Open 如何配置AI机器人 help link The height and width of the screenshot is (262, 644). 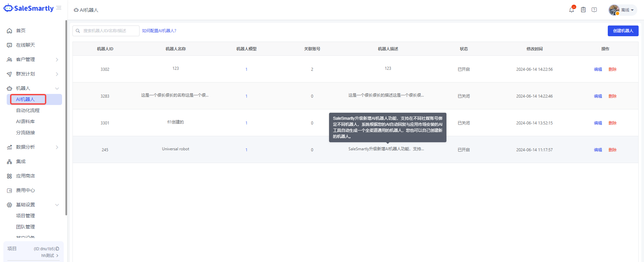[159, 31]
